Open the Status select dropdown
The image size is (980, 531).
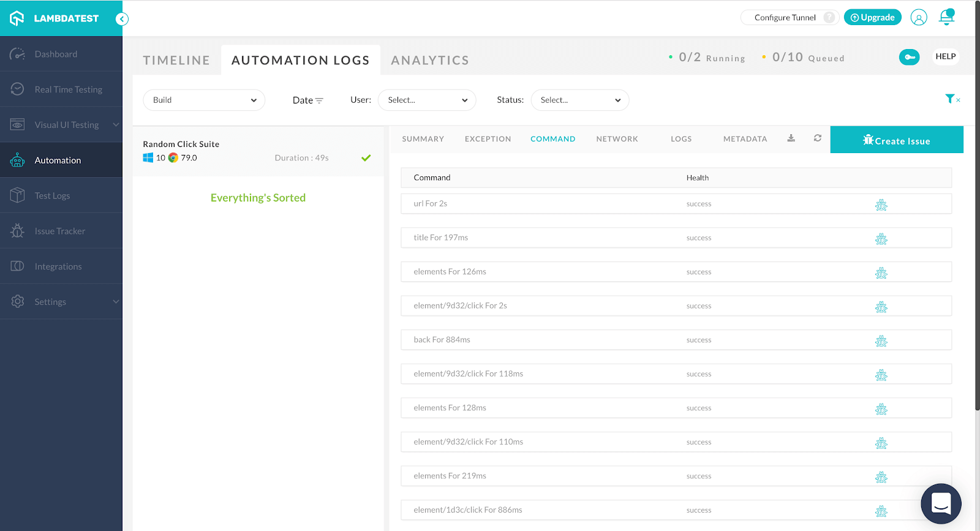coord(579,100)
